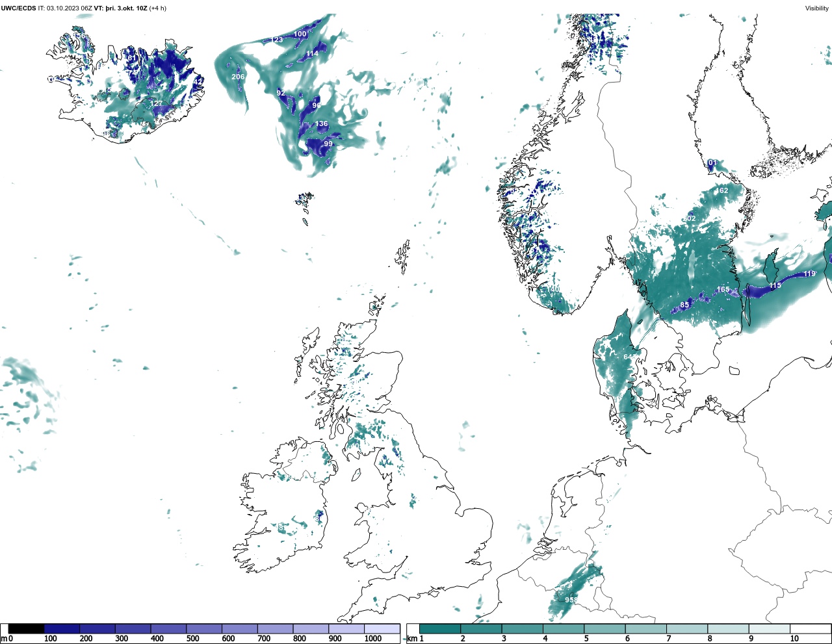Click the '206' visibility value on map
The image size is (832, 644).
(238, 77)
